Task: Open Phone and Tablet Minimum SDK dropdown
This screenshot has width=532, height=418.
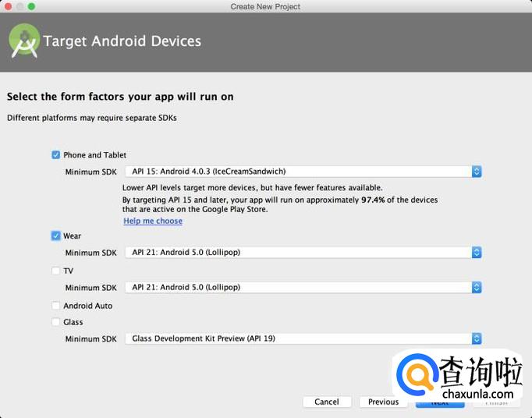Action: [303, 172]
